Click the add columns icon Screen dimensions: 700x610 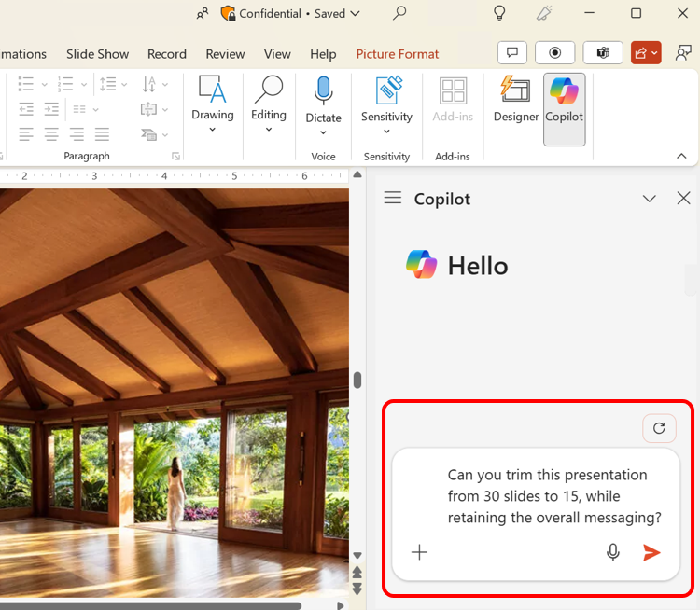click(79, 109)
